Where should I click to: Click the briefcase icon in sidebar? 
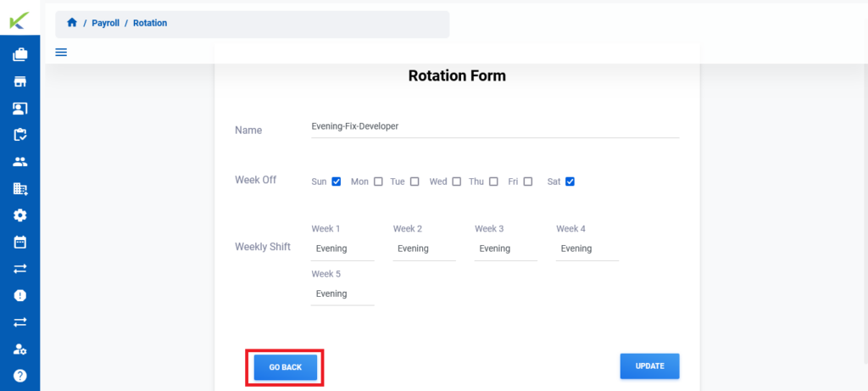coord(20,54)
